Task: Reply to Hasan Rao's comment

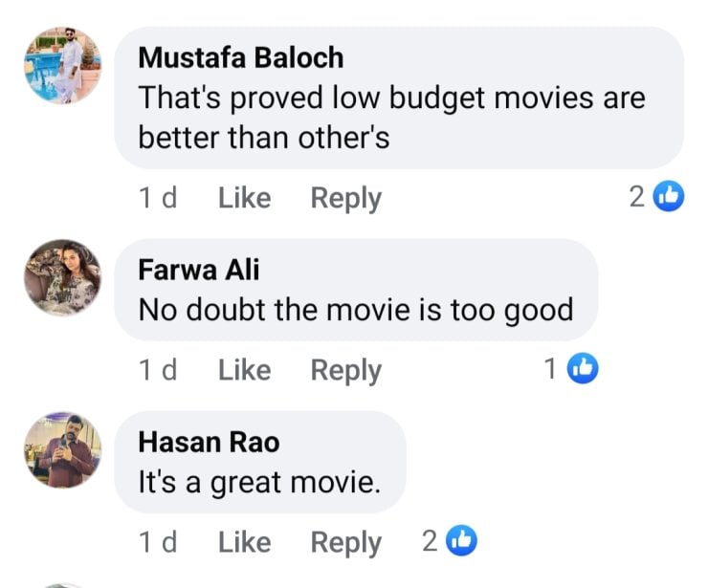Action: coord(345,542)
